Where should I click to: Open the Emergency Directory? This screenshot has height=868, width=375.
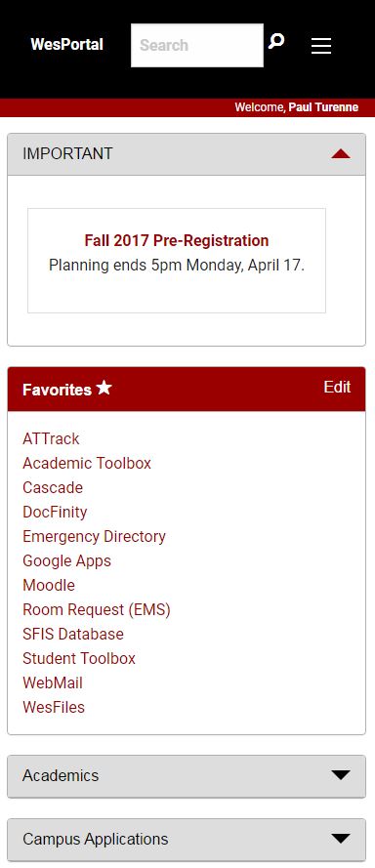94,536
